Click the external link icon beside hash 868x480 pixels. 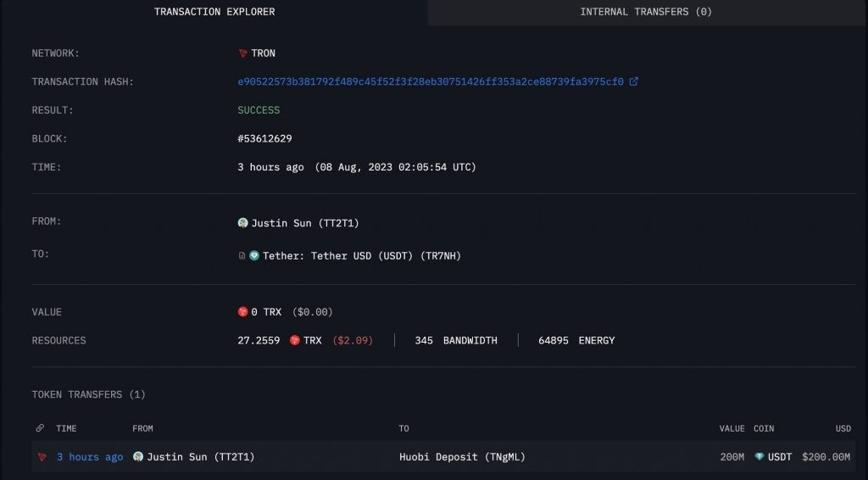[634, 81]
